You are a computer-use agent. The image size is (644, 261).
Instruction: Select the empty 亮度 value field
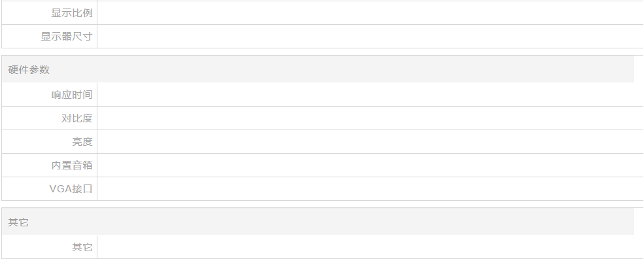coord(371,142)
